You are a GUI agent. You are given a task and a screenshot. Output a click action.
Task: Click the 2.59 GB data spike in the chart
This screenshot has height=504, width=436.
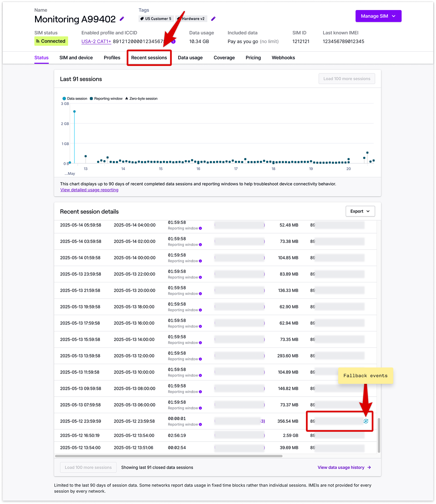click(74, 111)
